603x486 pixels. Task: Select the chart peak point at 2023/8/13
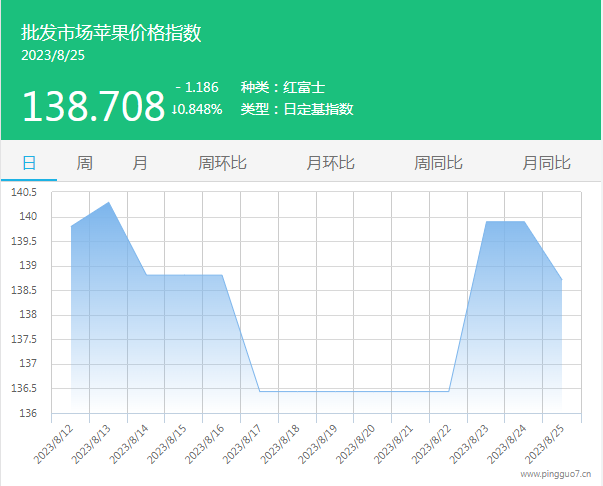point(108,202)
